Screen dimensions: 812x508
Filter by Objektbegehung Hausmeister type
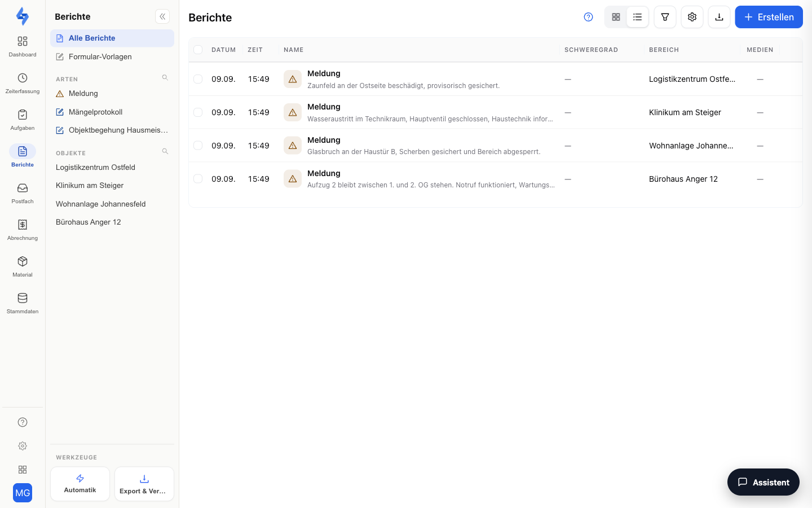[x=112, y=130]
